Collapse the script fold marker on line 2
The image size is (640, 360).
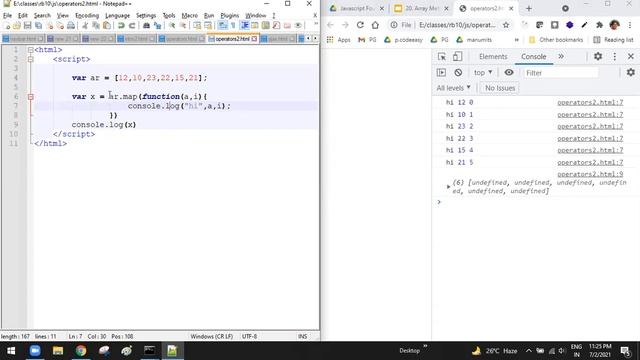[31, 59]
